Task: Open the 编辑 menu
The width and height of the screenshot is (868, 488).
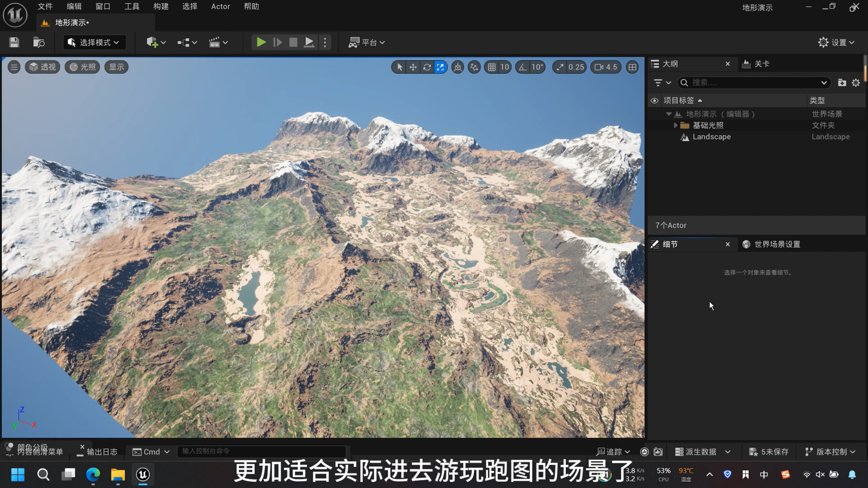Action: (x=74, y=6)
